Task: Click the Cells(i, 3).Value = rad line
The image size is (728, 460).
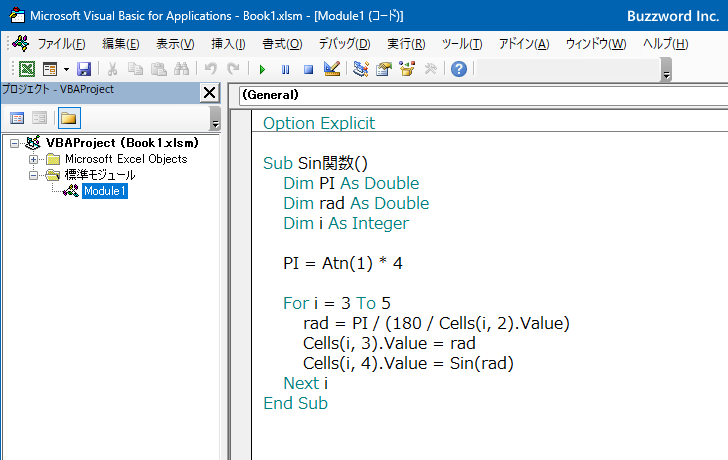Action: click(x=389, y=343)
